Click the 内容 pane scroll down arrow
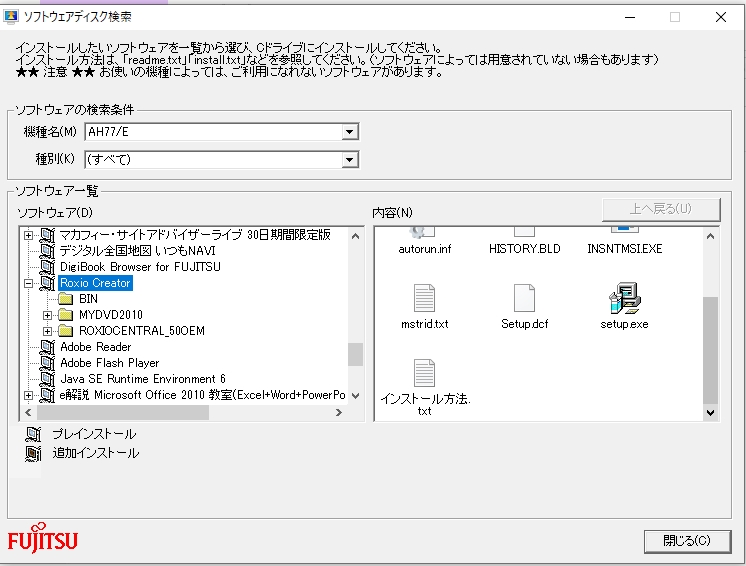Screen dimensions: 746x566 click(x=710, y=413)
